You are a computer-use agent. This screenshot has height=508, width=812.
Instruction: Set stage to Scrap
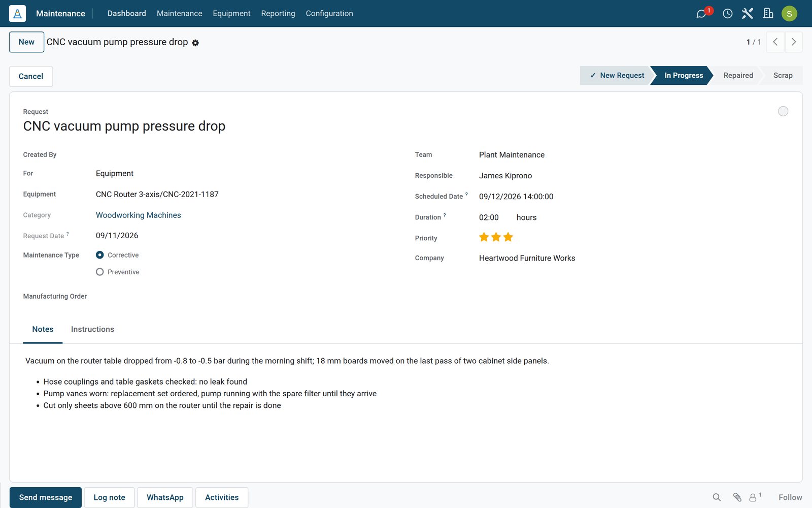783,75
